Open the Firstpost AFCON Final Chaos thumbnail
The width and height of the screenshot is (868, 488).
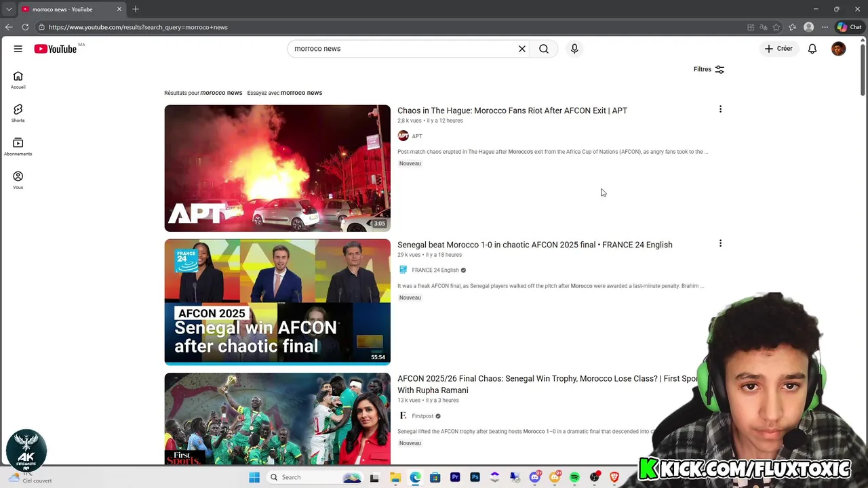coord(277,419)
